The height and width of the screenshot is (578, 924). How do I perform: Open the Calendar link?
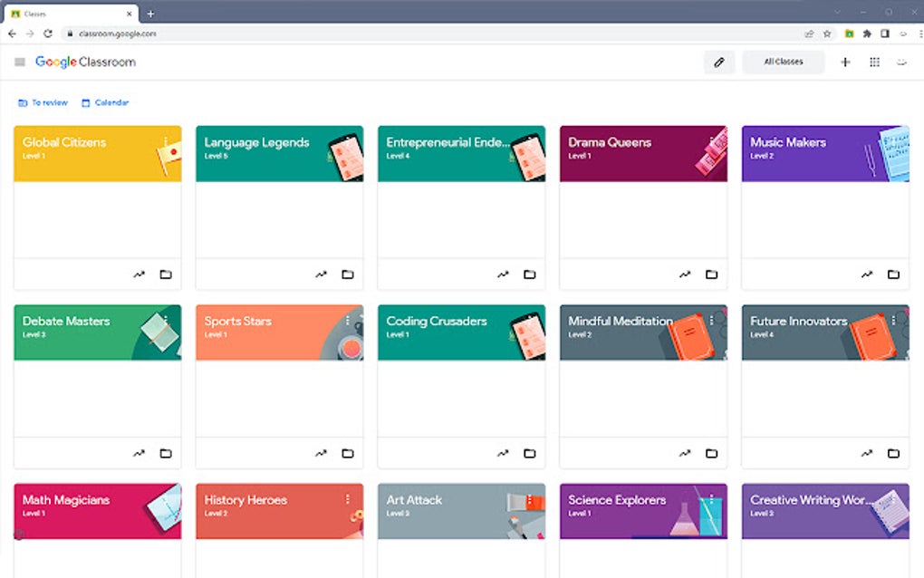click(105, 102)
